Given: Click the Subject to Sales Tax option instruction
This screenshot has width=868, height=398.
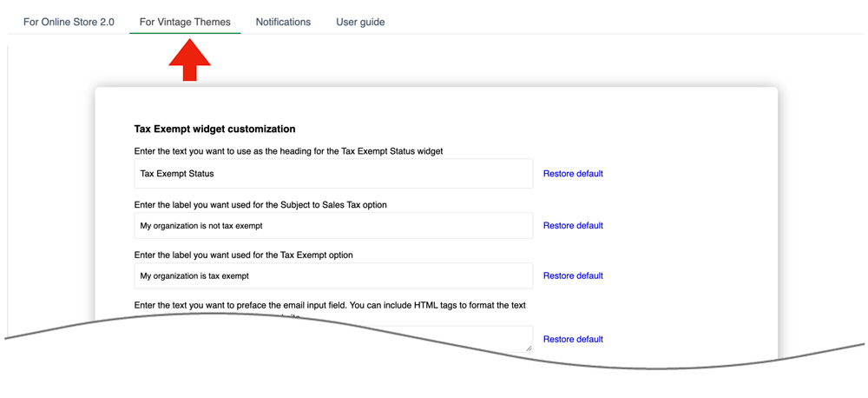Looking at the screenshot, I should click(x=260, y=204).
